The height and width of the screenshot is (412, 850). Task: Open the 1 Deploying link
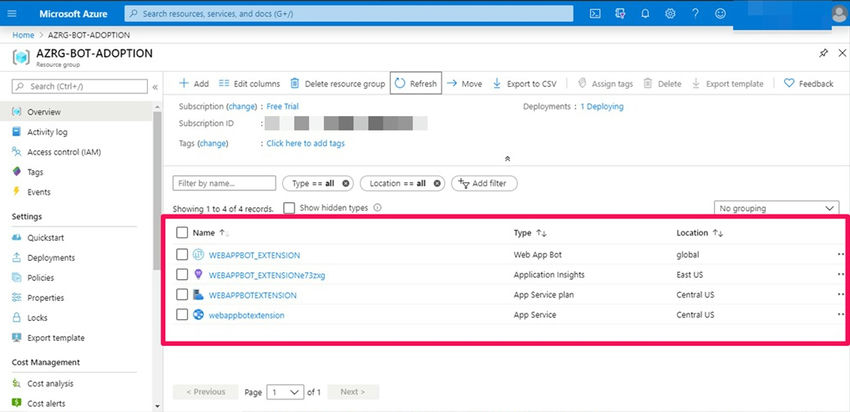pos(602,106)
